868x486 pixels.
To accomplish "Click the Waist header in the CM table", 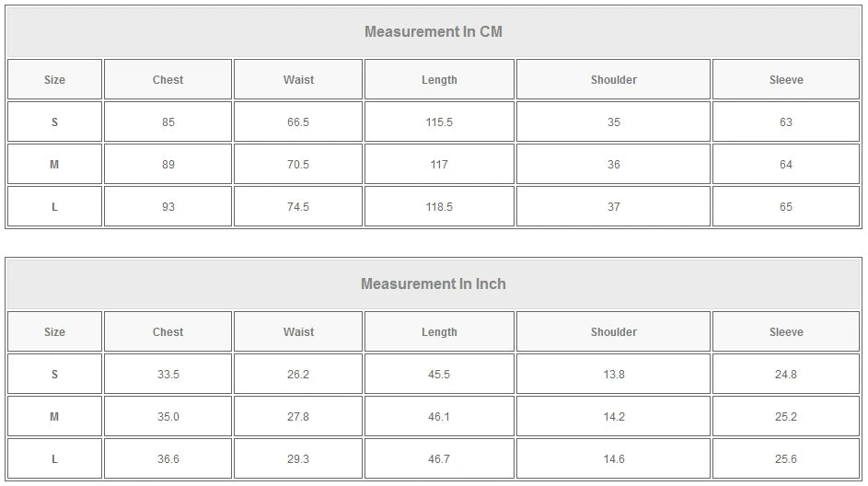I will [x=298, y=80].
